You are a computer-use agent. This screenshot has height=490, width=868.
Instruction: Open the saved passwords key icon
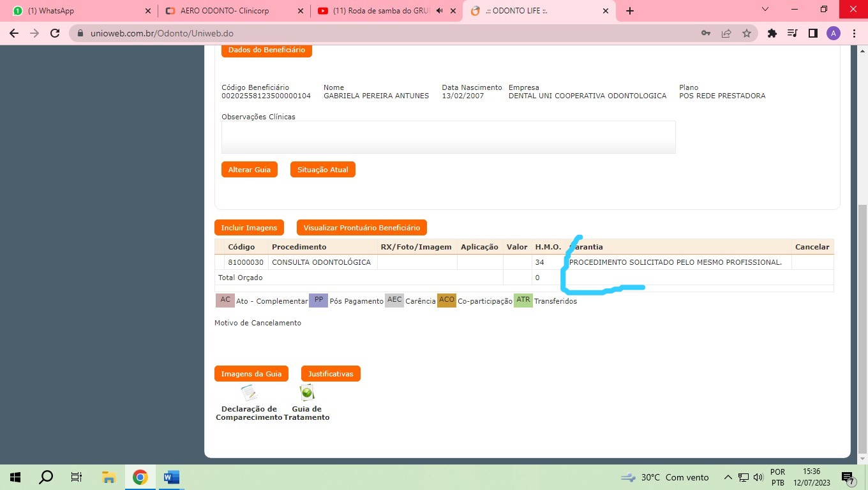pos(706,33)
